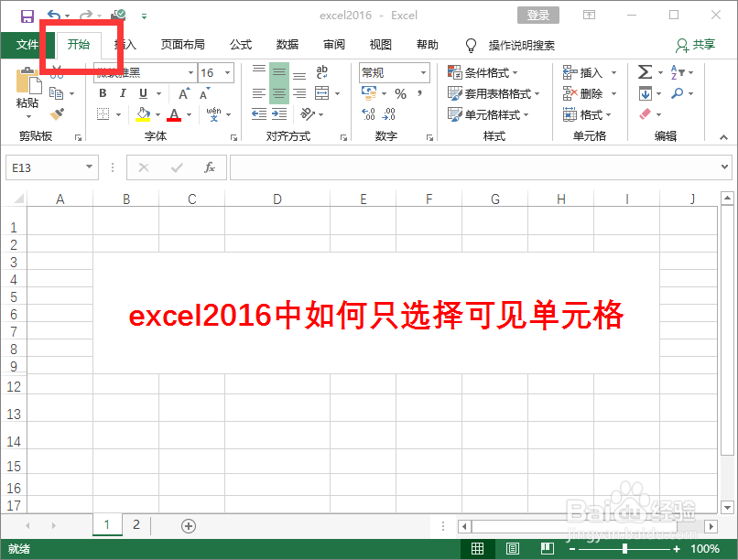Click the wén phonetic guide icon

tap(213, 113)
